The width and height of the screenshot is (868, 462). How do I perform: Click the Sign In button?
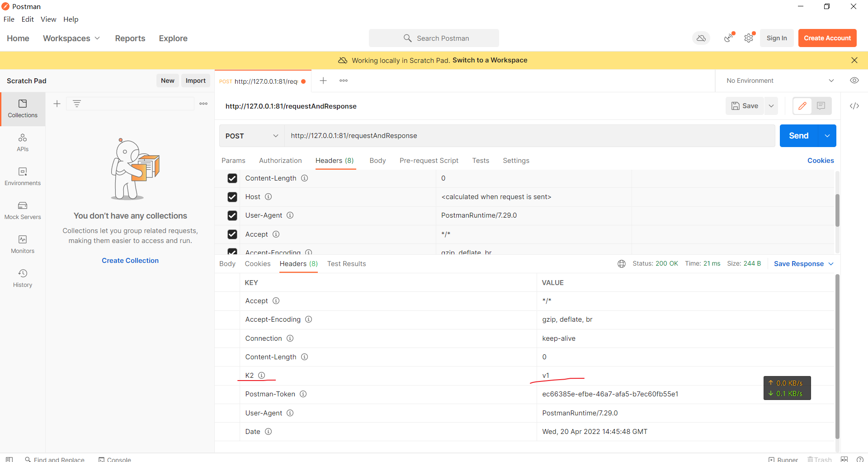tap(777, 38)
